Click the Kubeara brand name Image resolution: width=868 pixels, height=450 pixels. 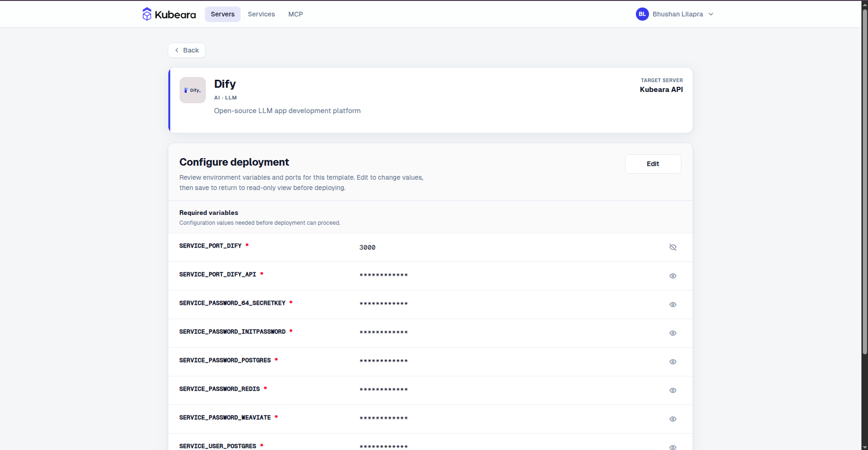(x=175, y=15)
